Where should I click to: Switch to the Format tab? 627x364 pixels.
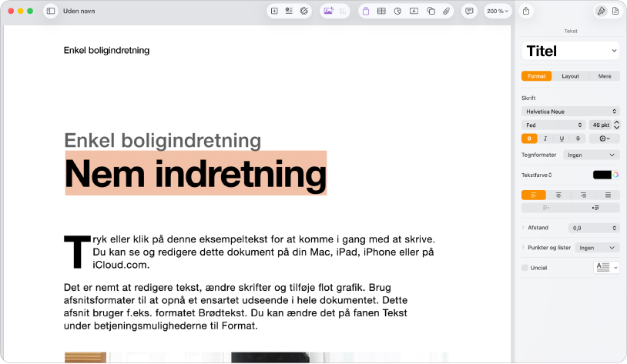(537, 76)
